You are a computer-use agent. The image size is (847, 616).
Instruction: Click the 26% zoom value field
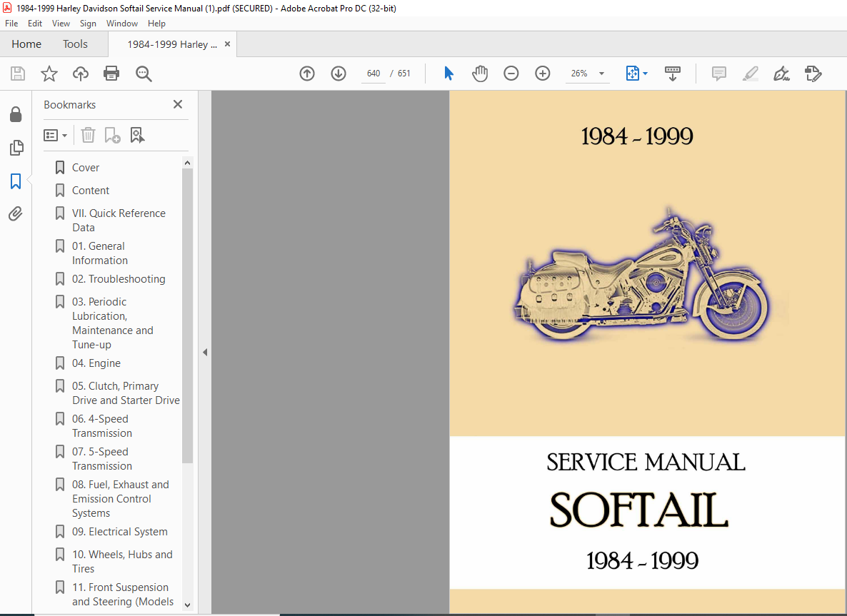pyautogui.click(x=579, y=74)
